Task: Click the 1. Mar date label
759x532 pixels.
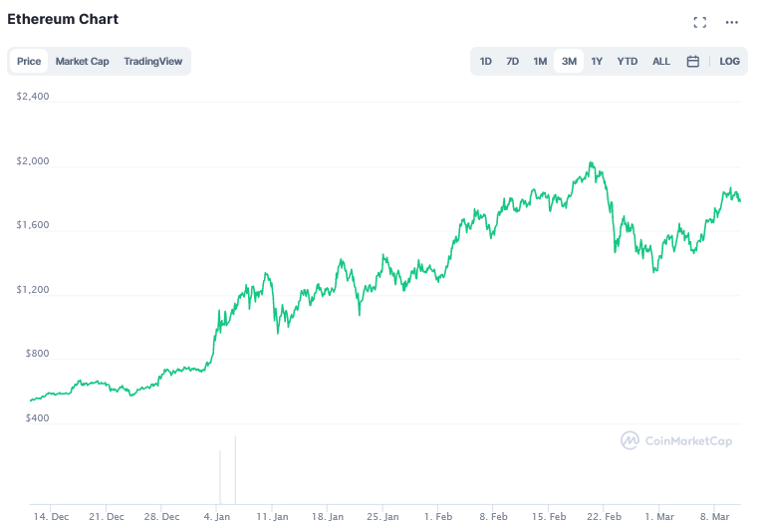Action: coord(659,516)
